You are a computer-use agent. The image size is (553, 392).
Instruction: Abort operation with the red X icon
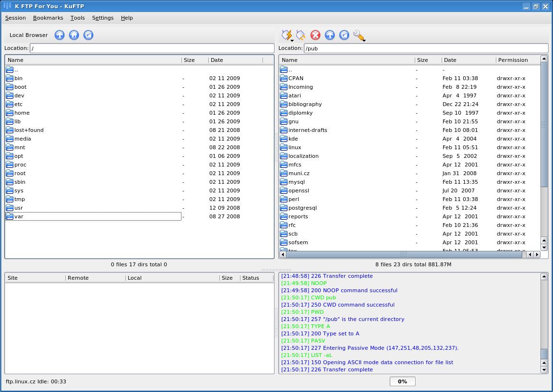tap(315, 35)
